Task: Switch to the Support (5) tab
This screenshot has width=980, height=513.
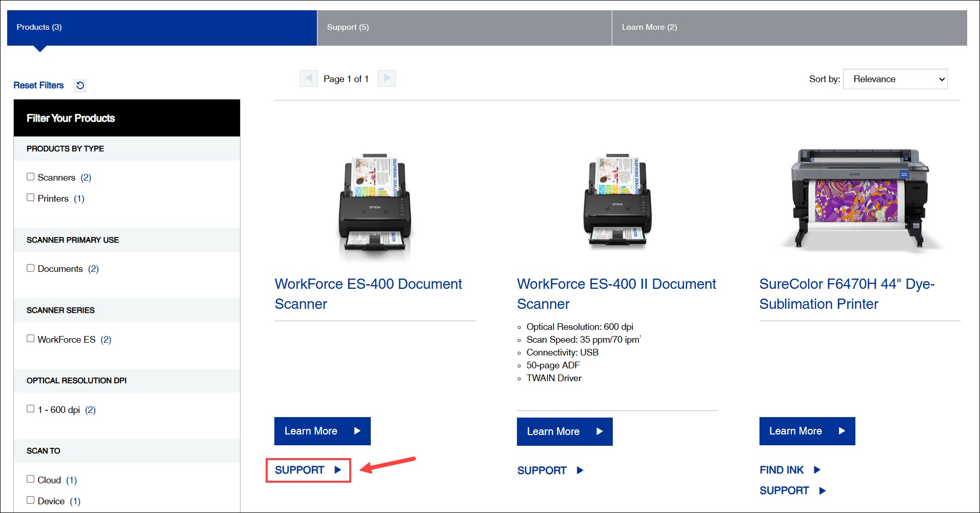Action: click(465, 28)
